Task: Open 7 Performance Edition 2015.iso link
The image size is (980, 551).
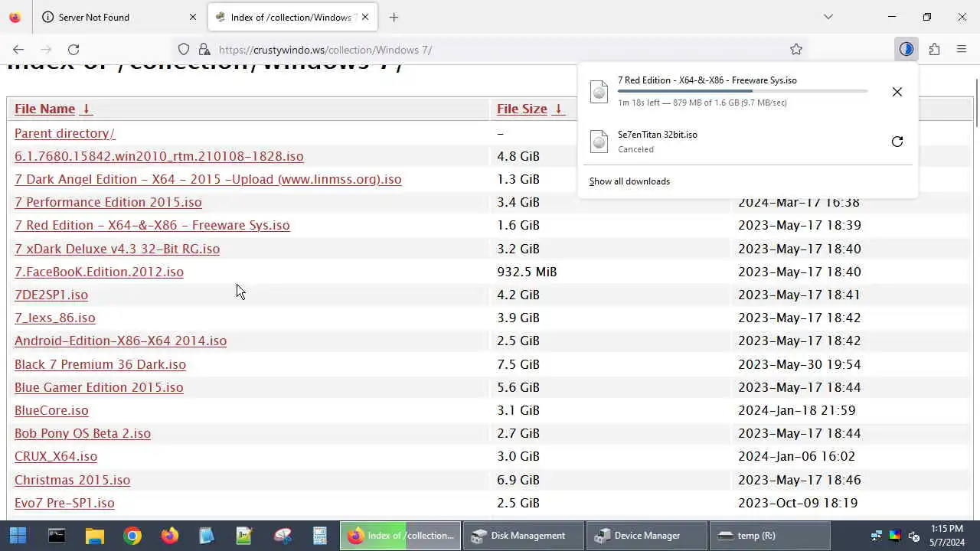Action: click(x=108, y=202)
